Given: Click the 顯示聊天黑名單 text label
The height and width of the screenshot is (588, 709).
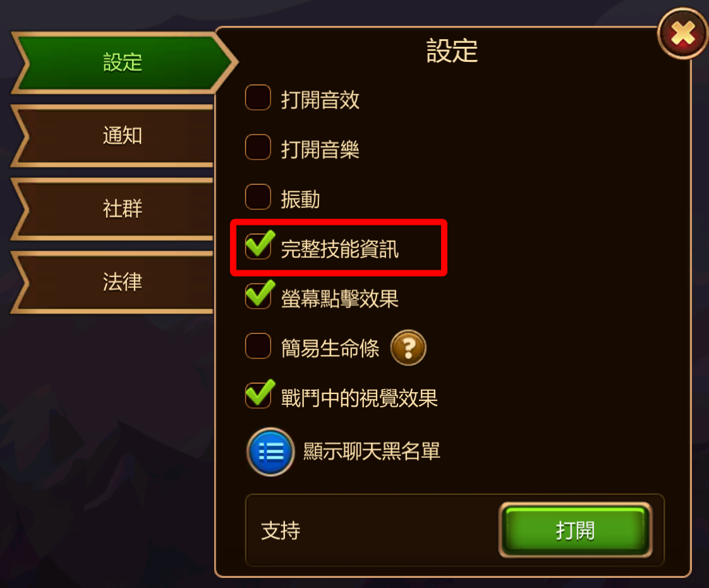Looking at the screenshot, I should tap(371, 451).
